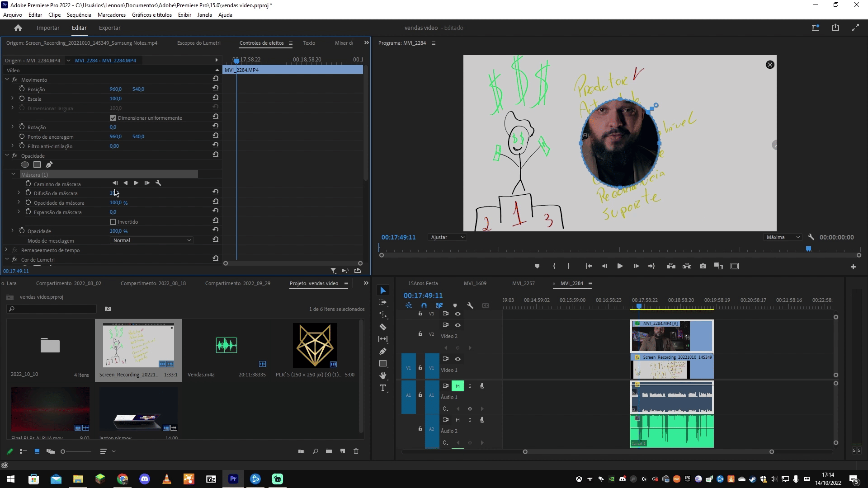Open the Sequência menu
Viewport: 868px width, 488px height.
click(79, 14)
